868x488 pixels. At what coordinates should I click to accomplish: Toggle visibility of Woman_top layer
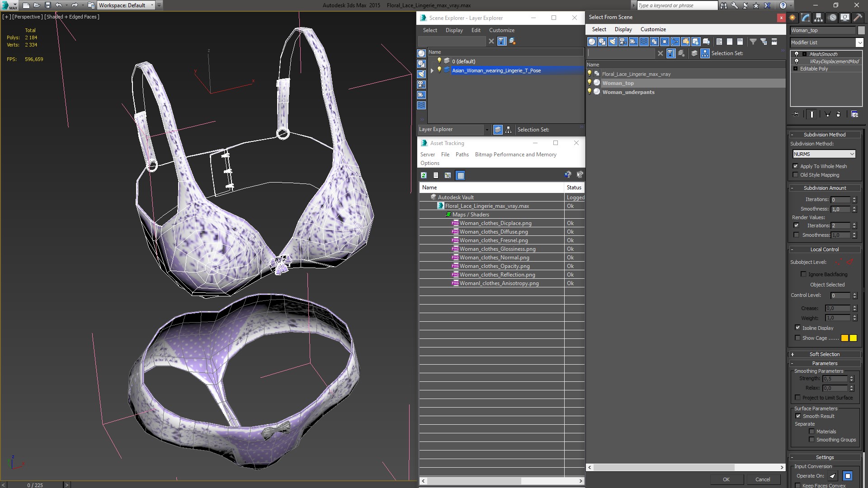590,82
